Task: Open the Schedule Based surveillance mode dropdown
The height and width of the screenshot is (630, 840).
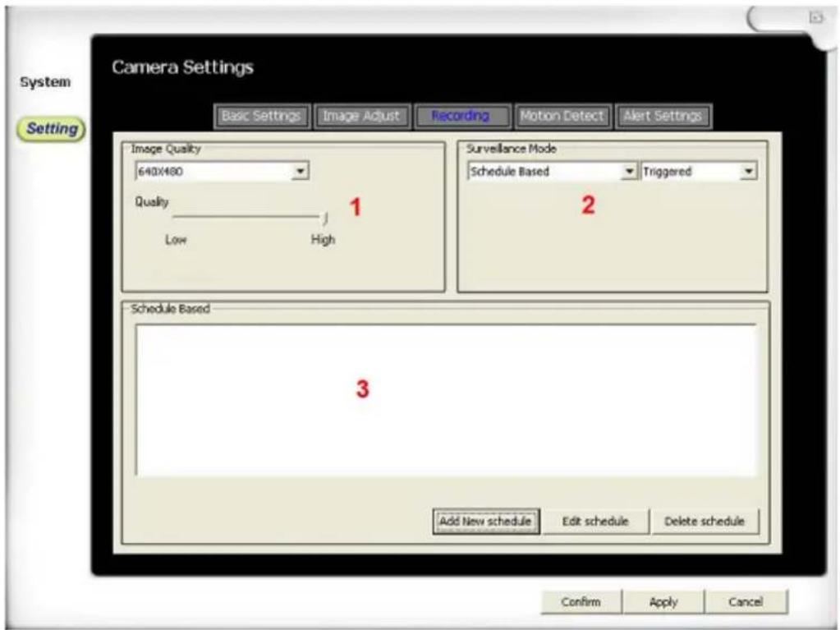Action: click(x=629, y=172)
